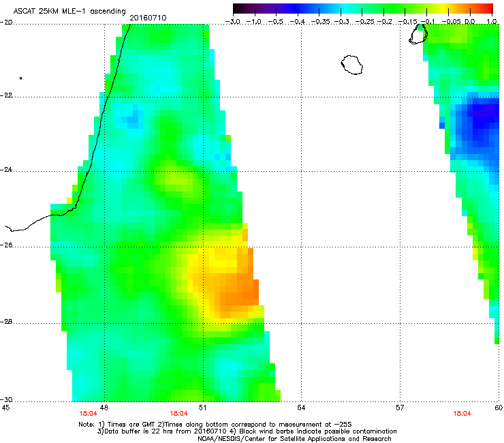
Task: Select the 0.0 color bar label
Action: [x=470, y=22]
